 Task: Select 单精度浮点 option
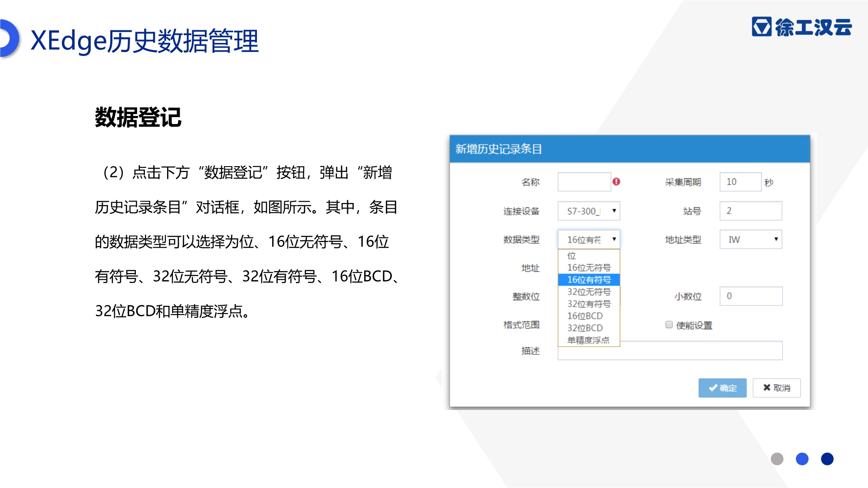tap(589, 340)
